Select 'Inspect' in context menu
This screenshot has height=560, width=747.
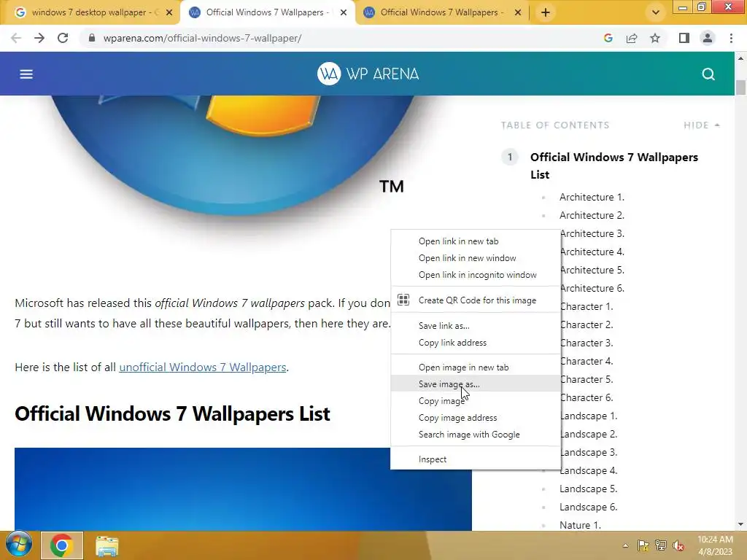[x=476, y=459]
